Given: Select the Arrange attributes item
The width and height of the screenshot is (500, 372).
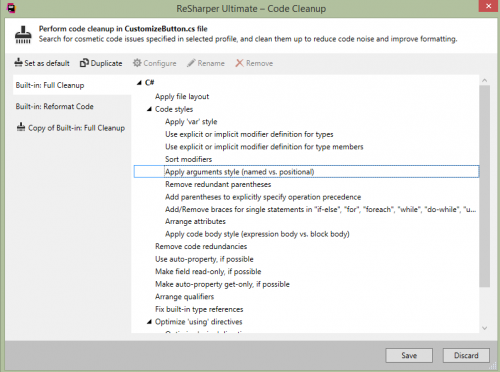Looking at the screenshot, I should click(x=195, y=221).
